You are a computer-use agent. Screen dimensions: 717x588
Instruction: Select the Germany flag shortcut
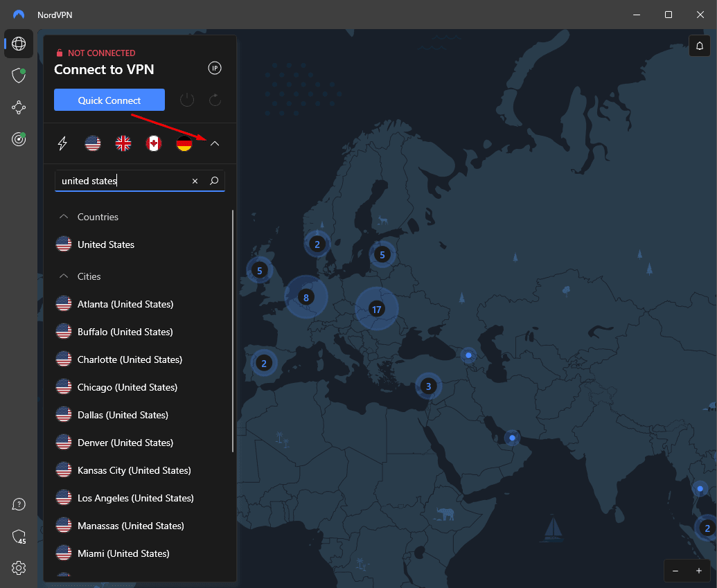(184, 143)
